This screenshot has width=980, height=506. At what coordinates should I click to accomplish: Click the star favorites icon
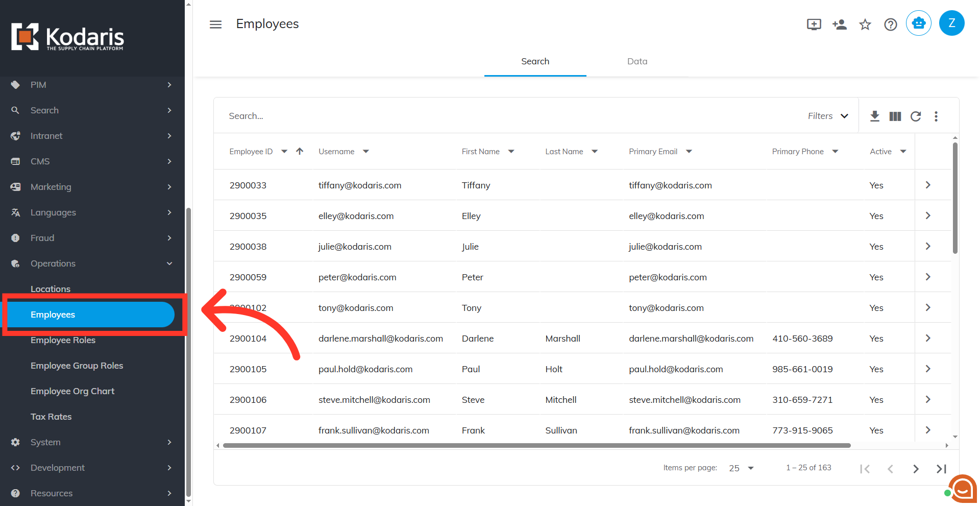pos(865,25)
